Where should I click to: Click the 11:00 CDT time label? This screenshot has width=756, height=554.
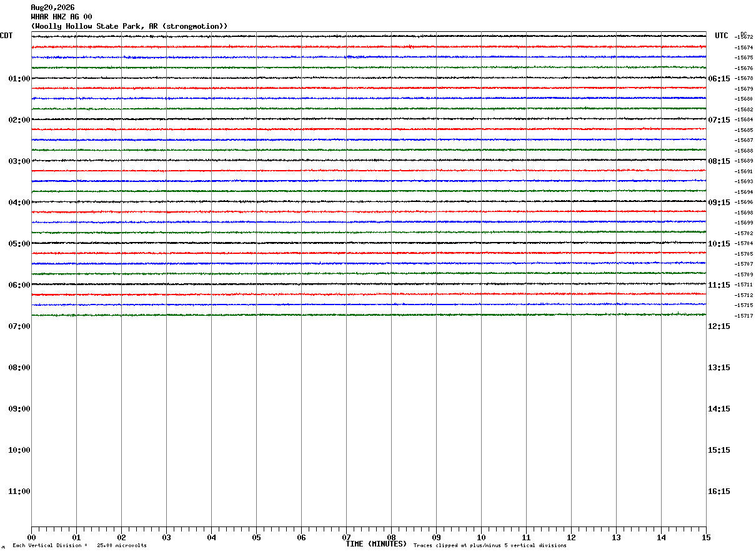pos(19,491)
